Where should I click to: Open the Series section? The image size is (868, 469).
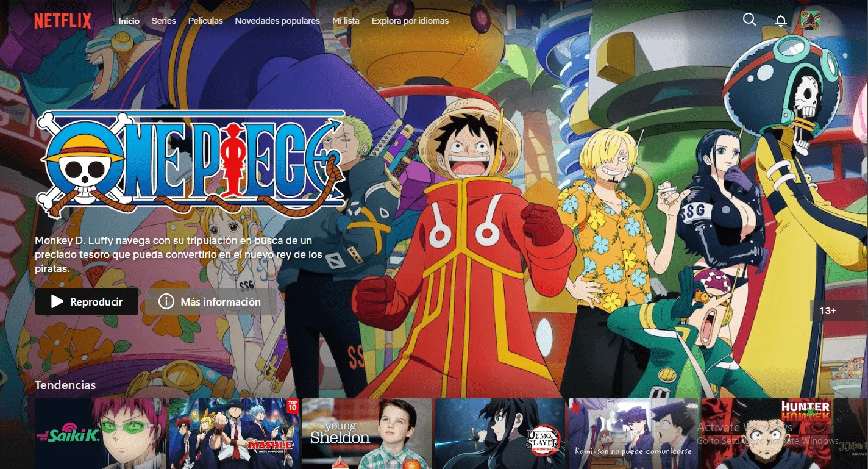coord(163,21)
